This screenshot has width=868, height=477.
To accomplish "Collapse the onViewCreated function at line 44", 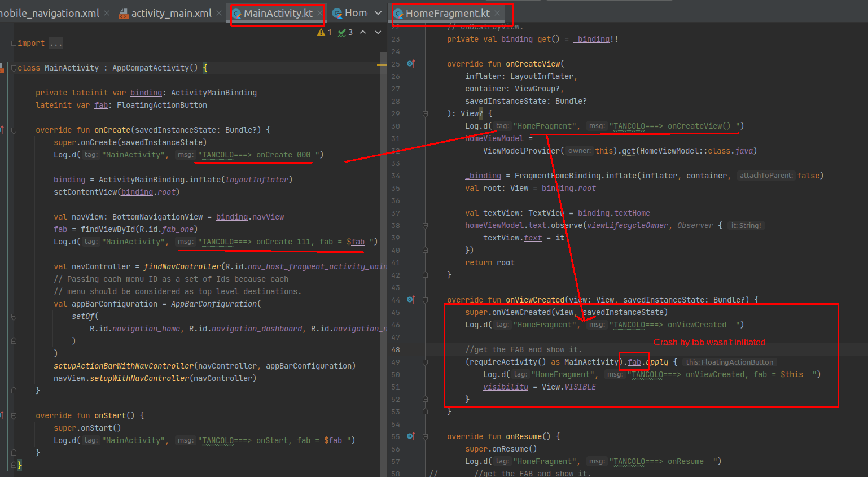I will [x=425, y=300].
